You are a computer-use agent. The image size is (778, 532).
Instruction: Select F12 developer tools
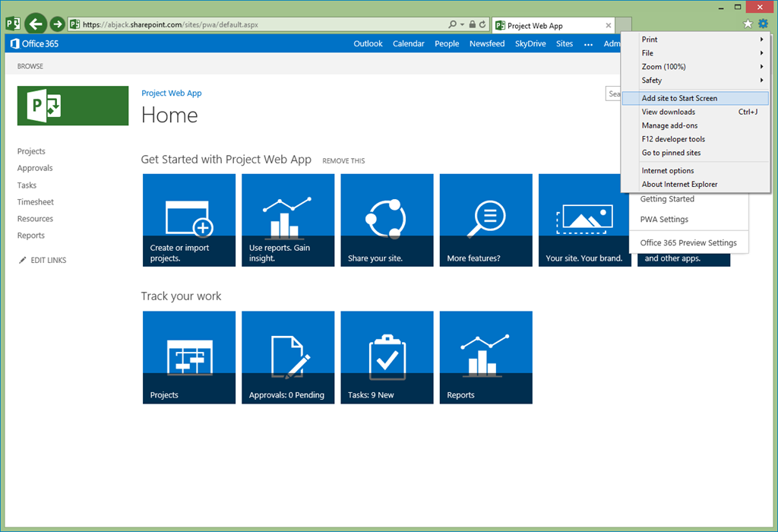click(696, 139)
